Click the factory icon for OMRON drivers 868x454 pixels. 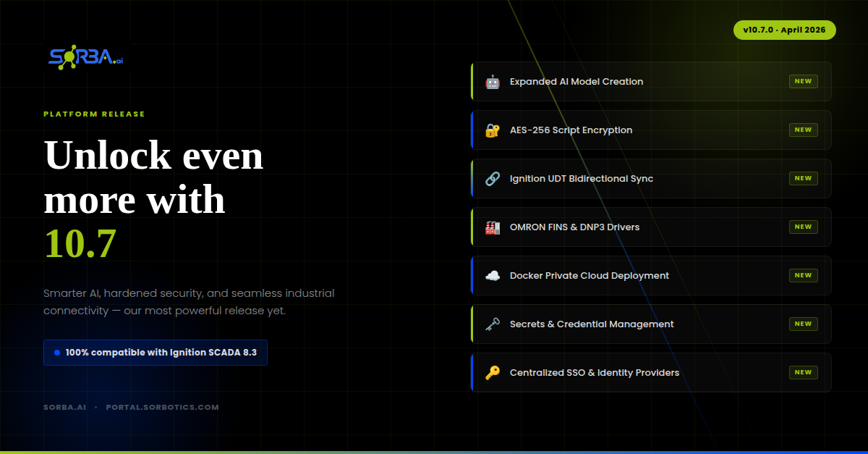click(493, 227)
